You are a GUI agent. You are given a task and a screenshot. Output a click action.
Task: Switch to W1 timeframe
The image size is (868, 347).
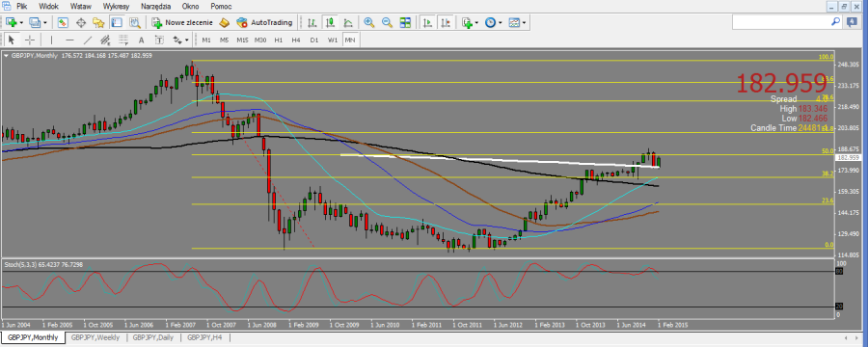coord(332,40)
